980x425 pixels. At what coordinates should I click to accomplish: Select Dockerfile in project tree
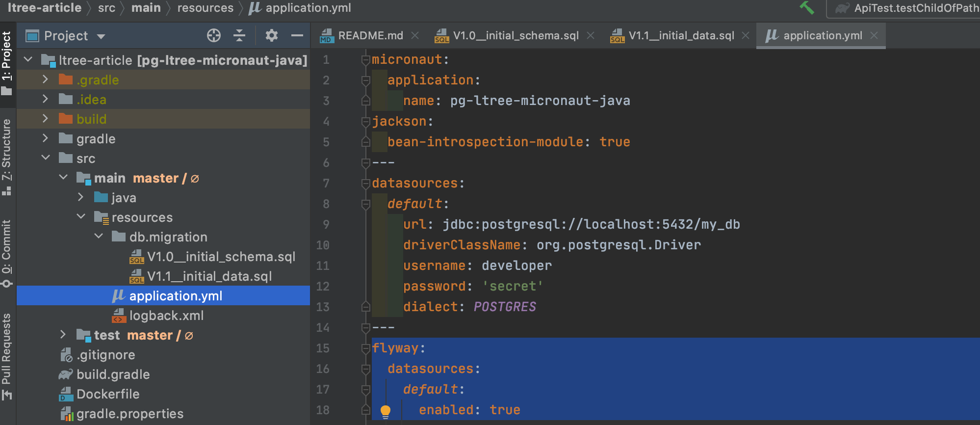click(108, 394)
